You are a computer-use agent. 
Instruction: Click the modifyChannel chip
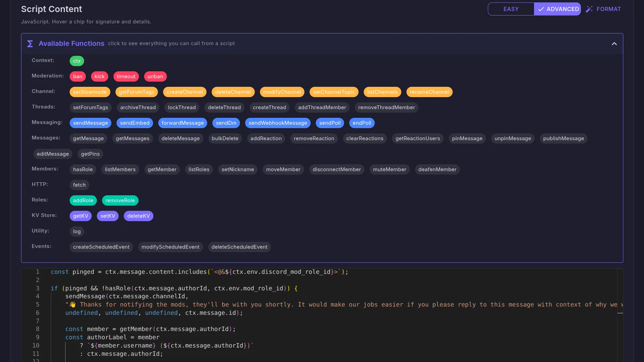pyautogui.click(x=282, y=92)
